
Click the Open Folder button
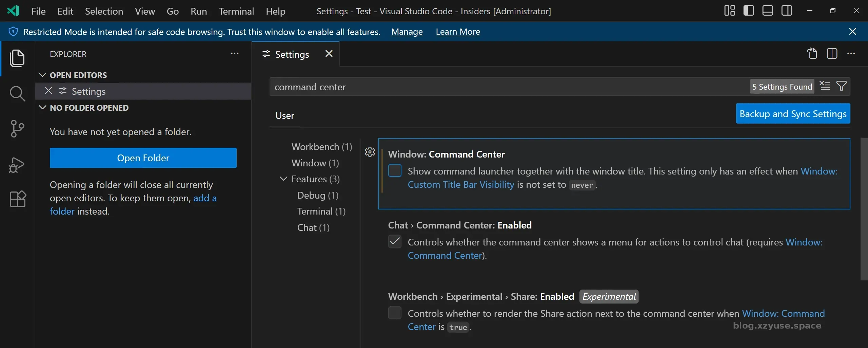(143, 158)
